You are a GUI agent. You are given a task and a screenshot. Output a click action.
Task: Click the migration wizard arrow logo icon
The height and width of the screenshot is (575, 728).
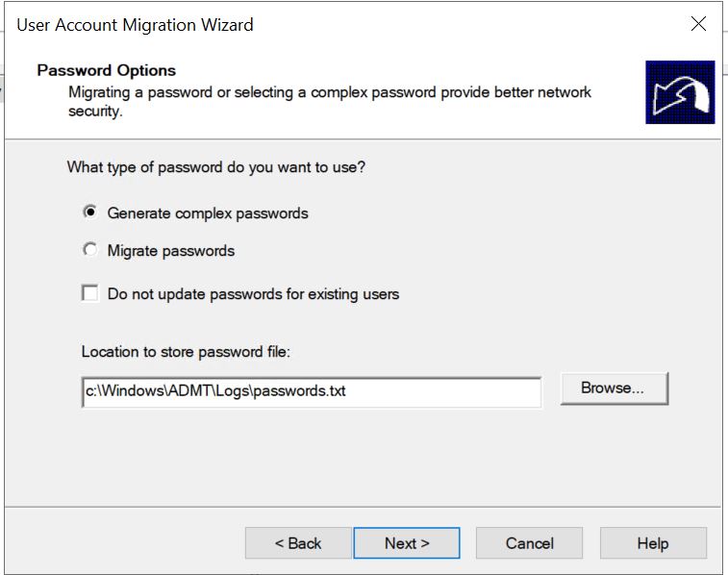[680, 92]
